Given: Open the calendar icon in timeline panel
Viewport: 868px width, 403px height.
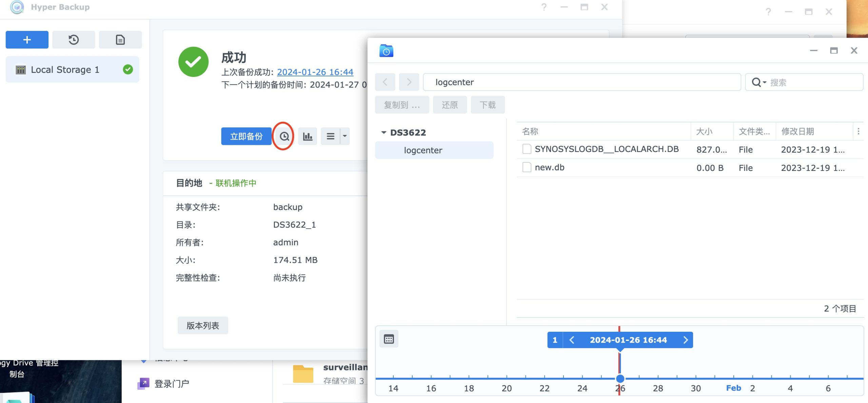Looking at the screenshot, I should pyautogui.click(x=389, y=339).
